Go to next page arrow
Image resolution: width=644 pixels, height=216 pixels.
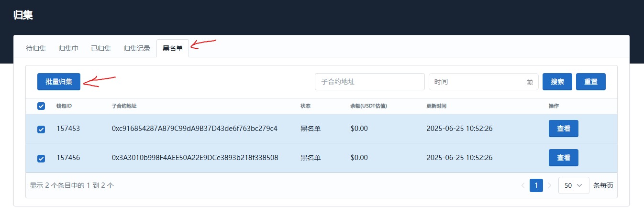550,185
